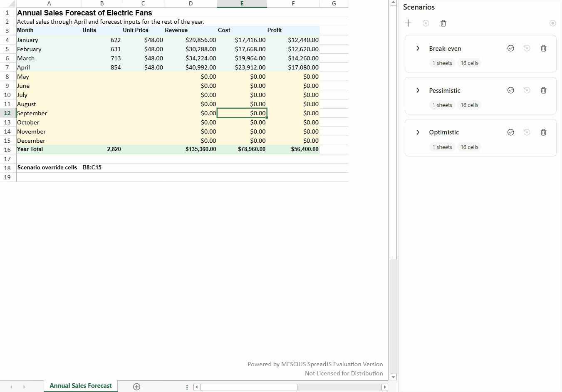The width and height of the screenshot is (562, 392).
Task: Select February cost '$17,668.00'
Action: coord(242,49)
